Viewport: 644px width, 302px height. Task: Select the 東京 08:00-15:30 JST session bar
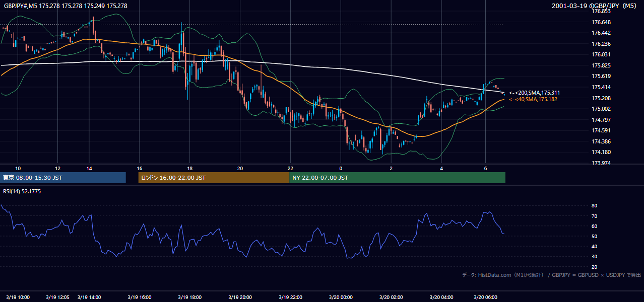(x=63, y=178)
